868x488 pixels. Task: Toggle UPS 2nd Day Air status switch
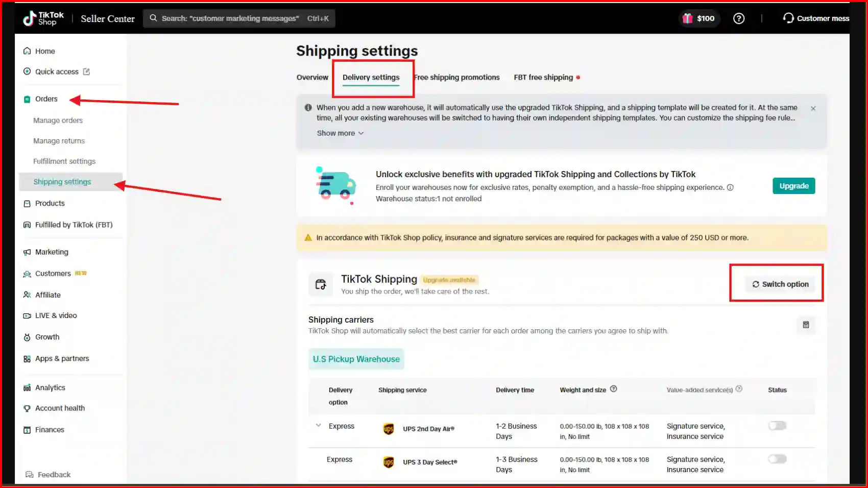click(x=777, y=426)
